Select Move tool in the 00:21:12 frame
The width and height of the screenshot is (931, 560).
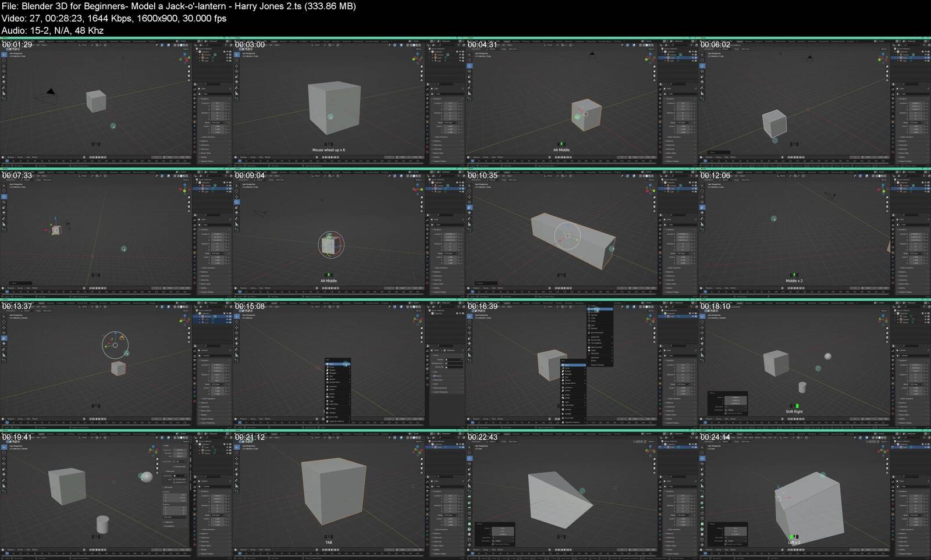pyautogui.click(x=236, y=458)
